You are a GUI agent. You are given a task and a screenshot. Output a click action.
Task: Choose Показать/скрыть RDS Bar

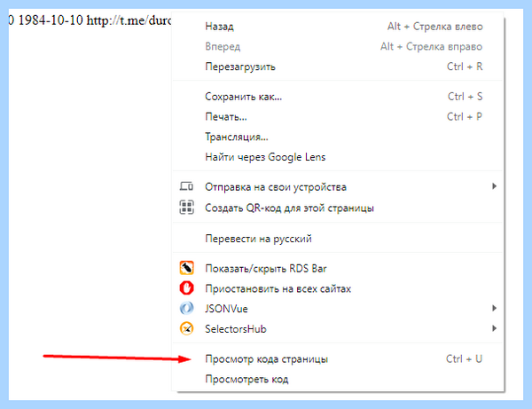(x=338, y=269)
